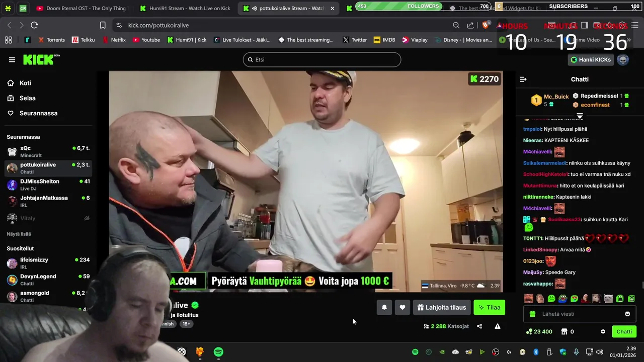Open the Kick hamburger menu
Viewport: 644px width, 362px height.
(x=12, y=60)
